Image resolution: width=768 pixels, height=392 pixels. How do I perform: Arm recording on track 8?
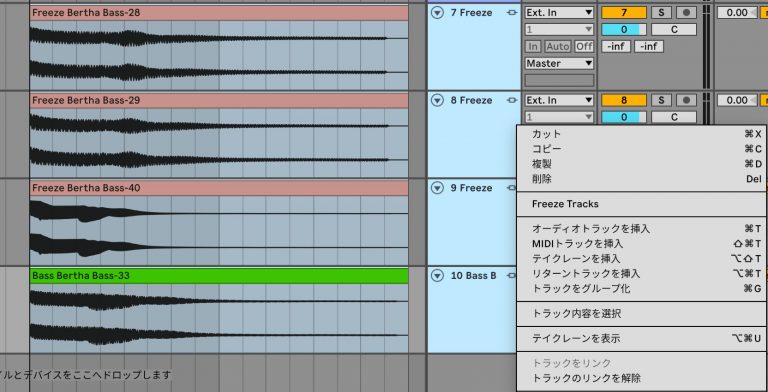coord(686,100)
